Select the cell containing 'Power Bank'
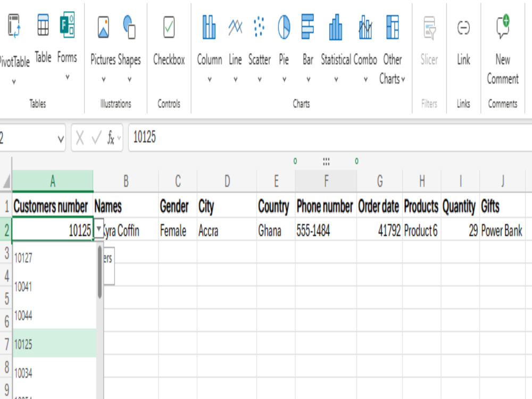Viewport: 532px width, 399px height. pos(502,230)
